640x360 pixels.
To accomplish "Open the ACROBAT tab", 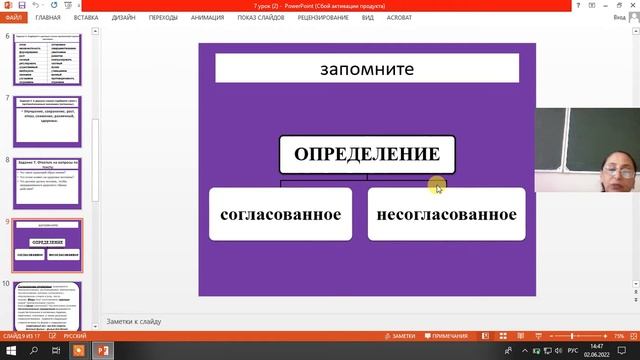I will click(x=399, y=18).
